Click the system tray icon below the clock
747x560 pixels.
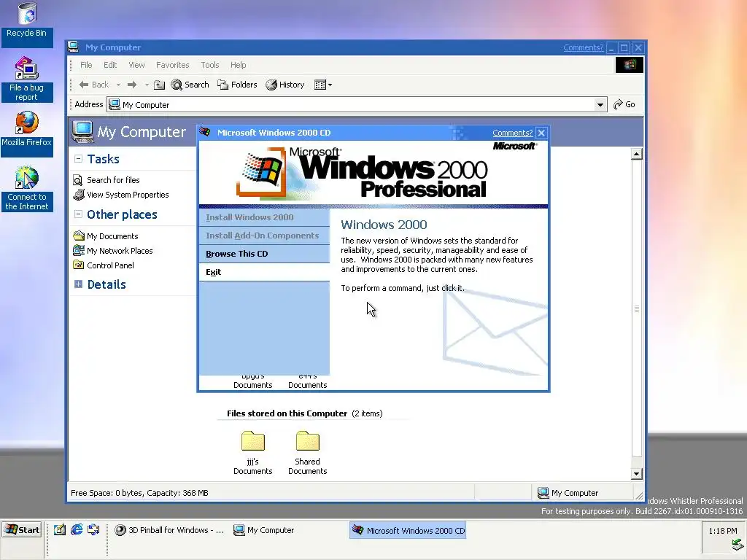tap(738, 544)
